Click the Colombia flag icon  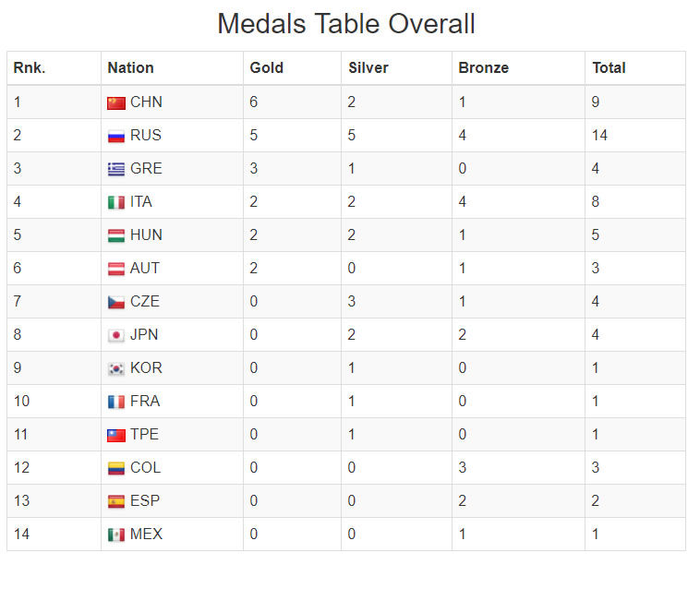pyautogui.click(x=116, y=468)
